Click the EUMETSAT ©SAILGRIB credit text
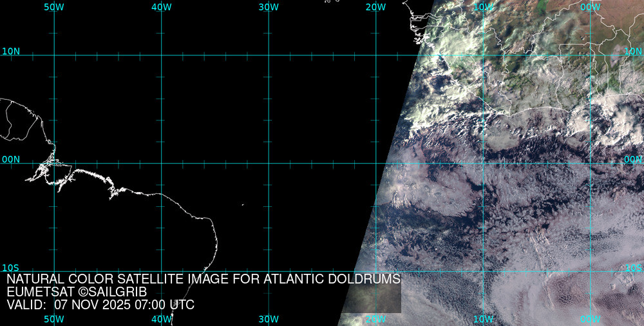The height and width of the screenshot is (326, 644). coord(77,292)
